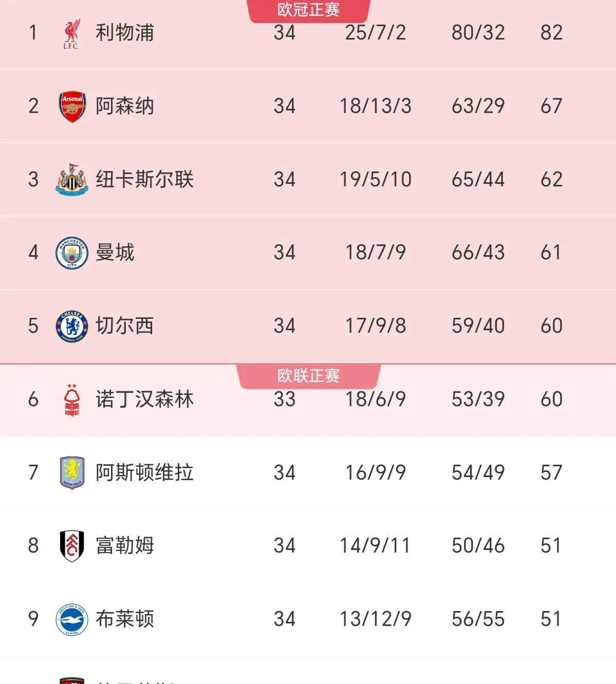Click 曼城 team name

pos(115,253)
